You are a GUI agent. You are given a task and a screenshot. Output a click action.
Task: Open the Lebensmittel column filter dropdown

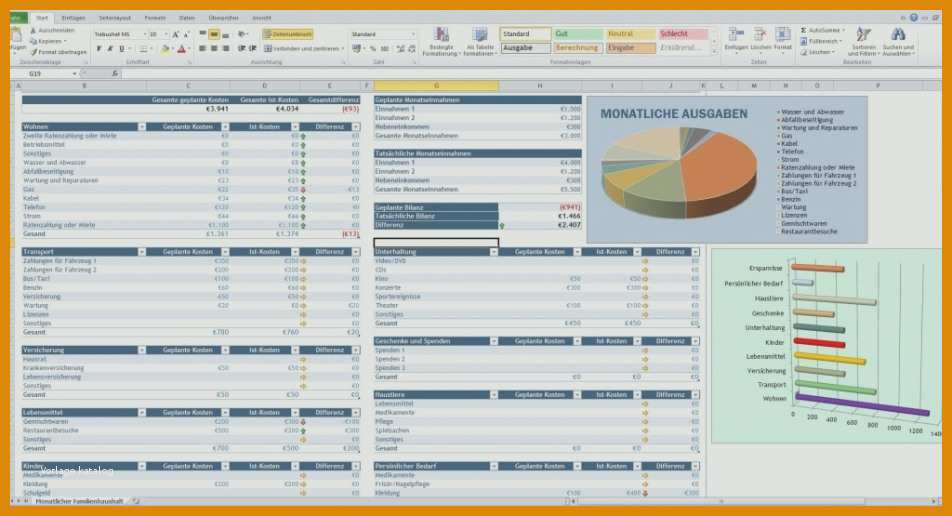click(x=141, y=413)
